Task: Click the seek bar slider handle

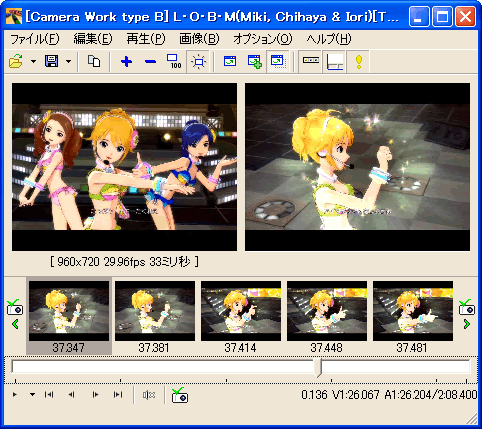Action: (318, 368)
